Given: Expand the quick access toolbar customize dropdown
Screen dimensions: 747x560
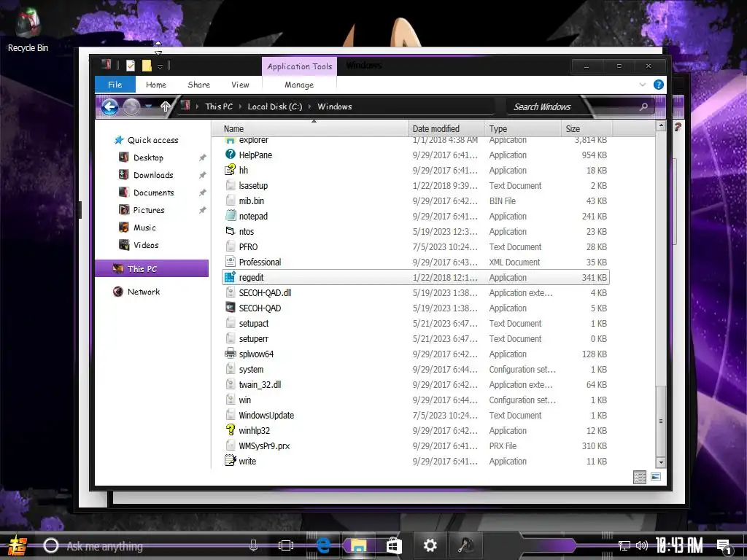Looking at the screenshot, I should (x=160, y=66).
